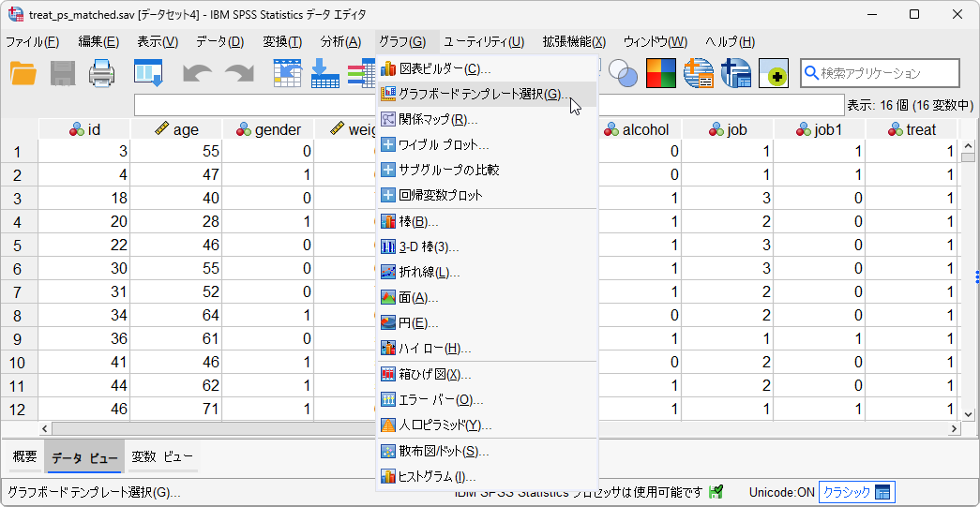
Task: Click the 箱ひげ図 boxplot icon
Action: 388,375
